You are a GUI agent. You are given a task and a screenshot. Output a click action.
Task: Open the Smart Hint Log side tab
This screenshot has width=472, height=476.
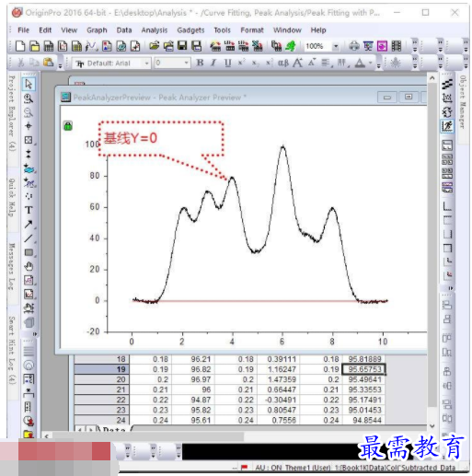click(x=12, y=351)
